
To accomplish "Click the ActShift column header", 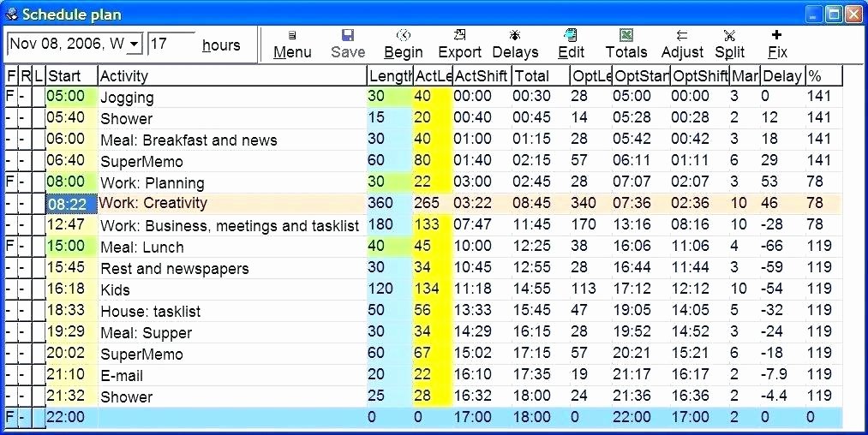I will point(482,76).
